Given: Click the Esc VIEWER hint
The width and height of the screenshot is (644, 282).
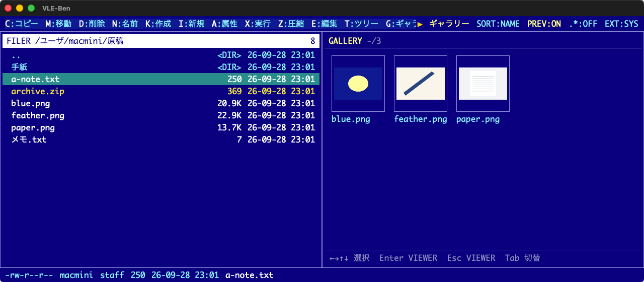Looking at the screenshot, I should 471,258.
